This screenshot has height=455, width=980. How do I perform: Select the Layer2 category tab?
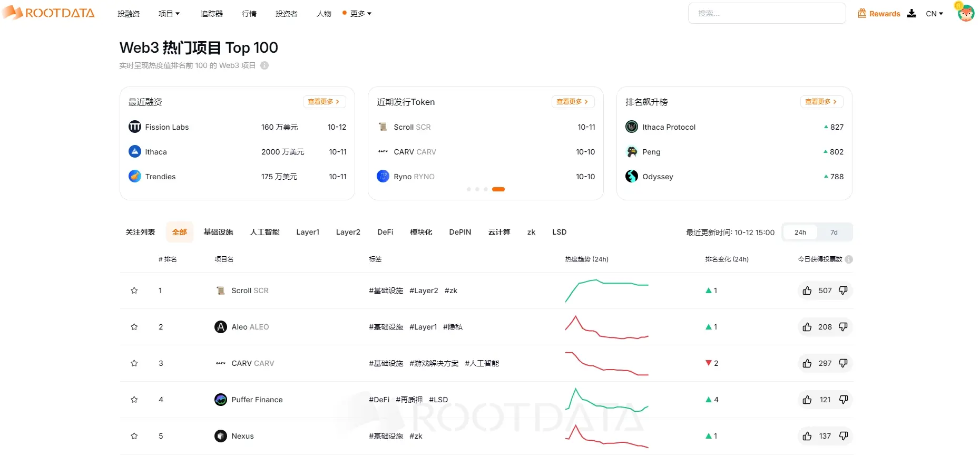(348, 232)
